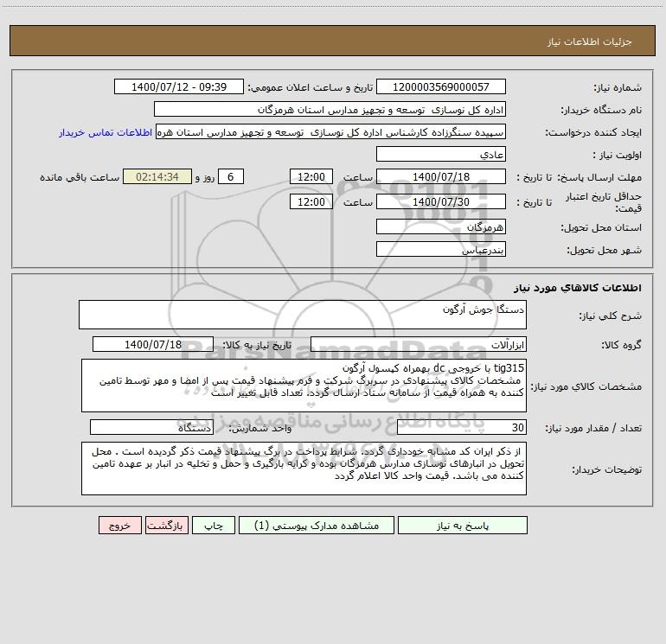Click the unit of measure field دستگاه
This screenshot has height=644, width=666.
point(151,428)
